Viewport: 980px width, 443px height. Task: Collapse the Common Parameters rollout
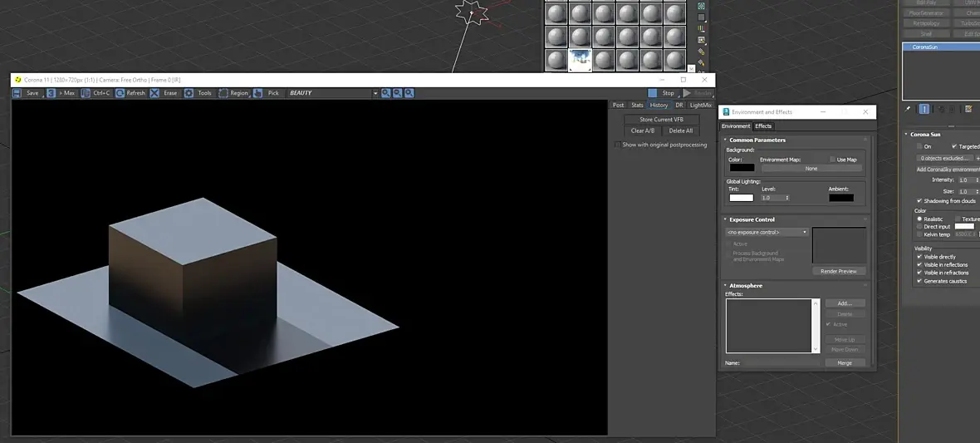pyautogui.click(x=757, y=140)
